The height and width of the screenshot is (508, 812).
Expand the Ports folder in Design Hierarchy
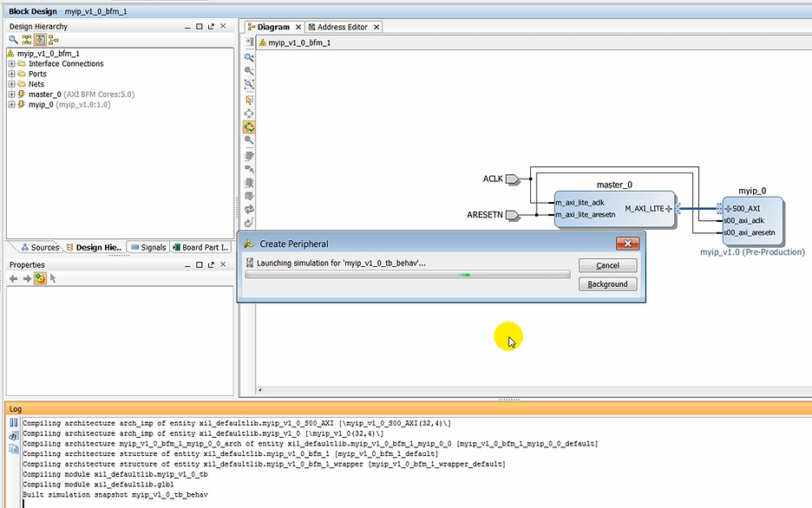click(x=11, y=73)
